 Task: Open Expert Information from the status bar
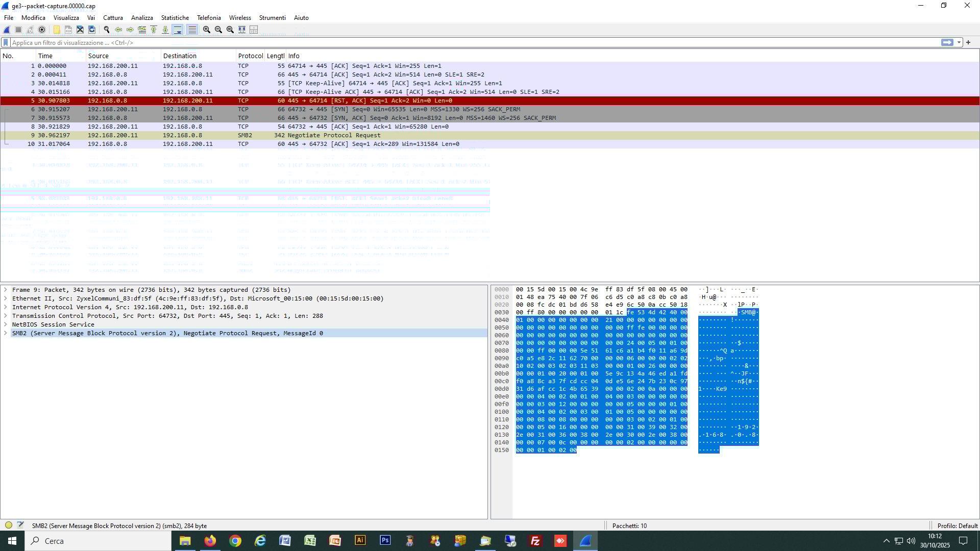(x=9, y=525)
